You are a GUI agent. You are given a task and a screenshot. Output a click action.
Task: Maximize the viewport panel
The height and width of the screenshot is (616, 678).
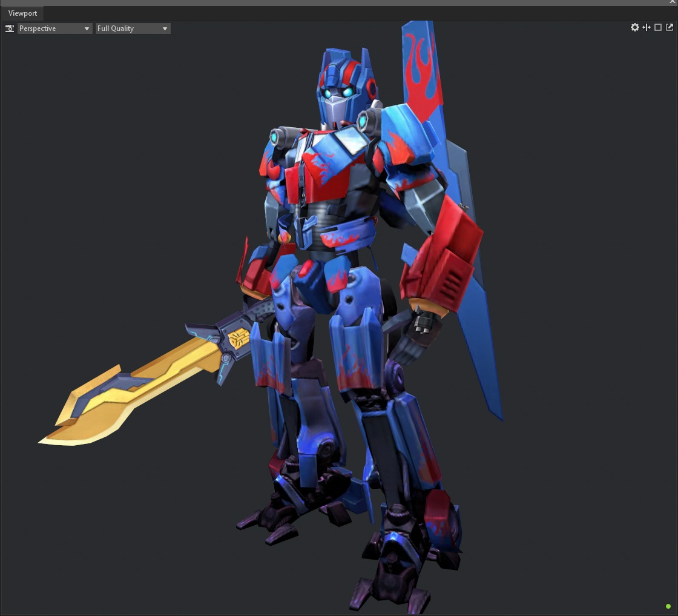(x=658, y=27)
